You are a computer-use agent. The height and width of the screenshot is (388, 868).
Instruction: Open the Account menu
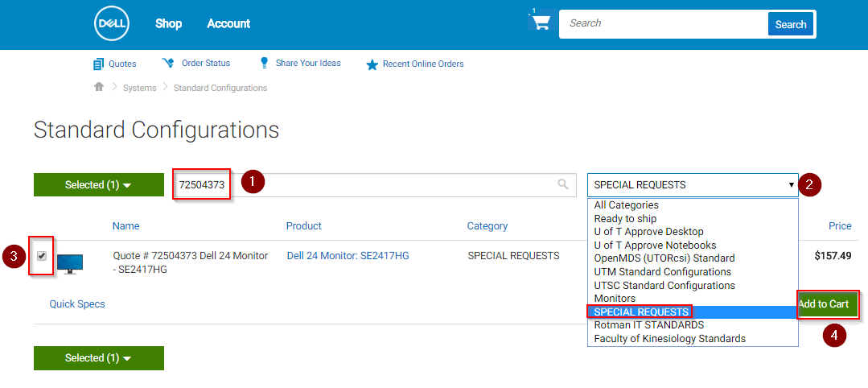tap(228, 23)
